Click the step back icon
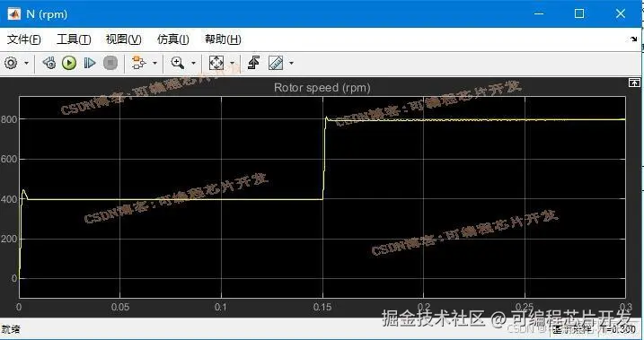 (x=49, y=63)
